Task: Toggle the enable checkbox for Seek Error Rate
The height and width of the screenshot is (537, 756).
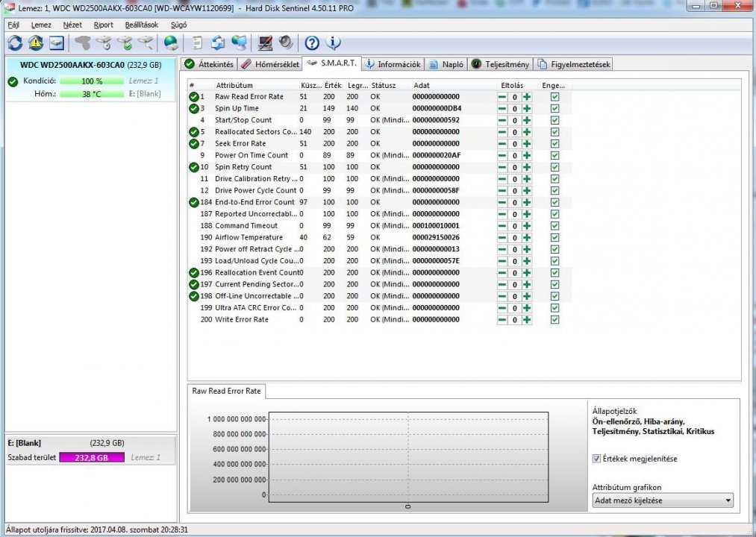Action: (554, 144)
